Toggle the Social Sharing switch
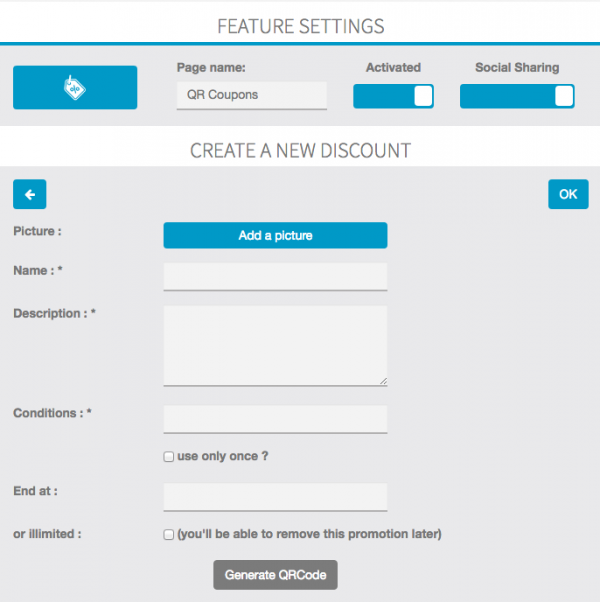The height and width of the screenshot is (602, 600). click(517, 96)
